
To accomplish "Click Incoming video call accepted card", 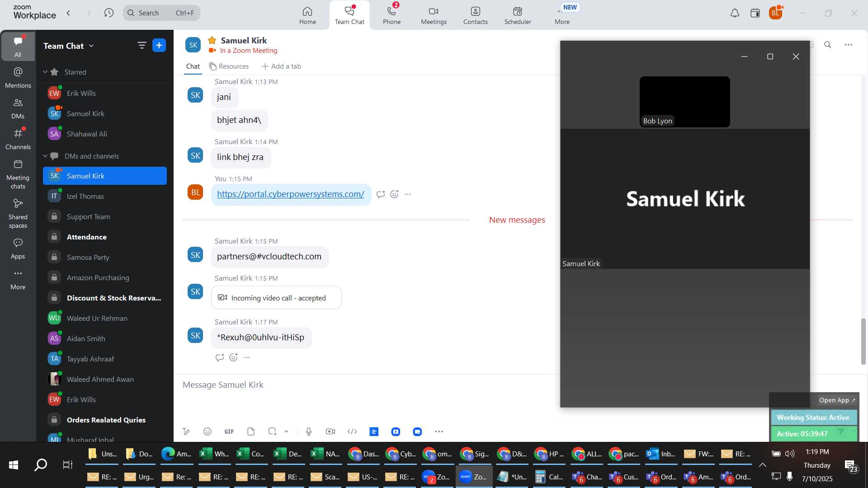I will click(x=276, y=298).
